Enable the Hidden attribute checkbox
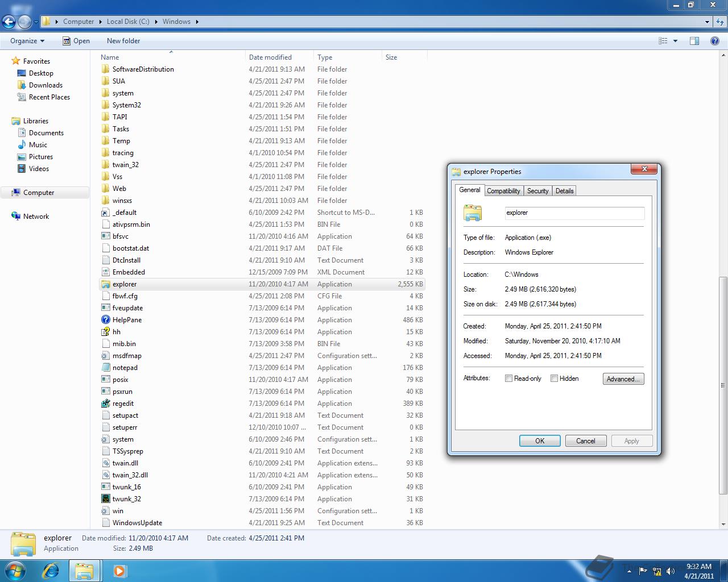The image size is (728, 582). 554,379
